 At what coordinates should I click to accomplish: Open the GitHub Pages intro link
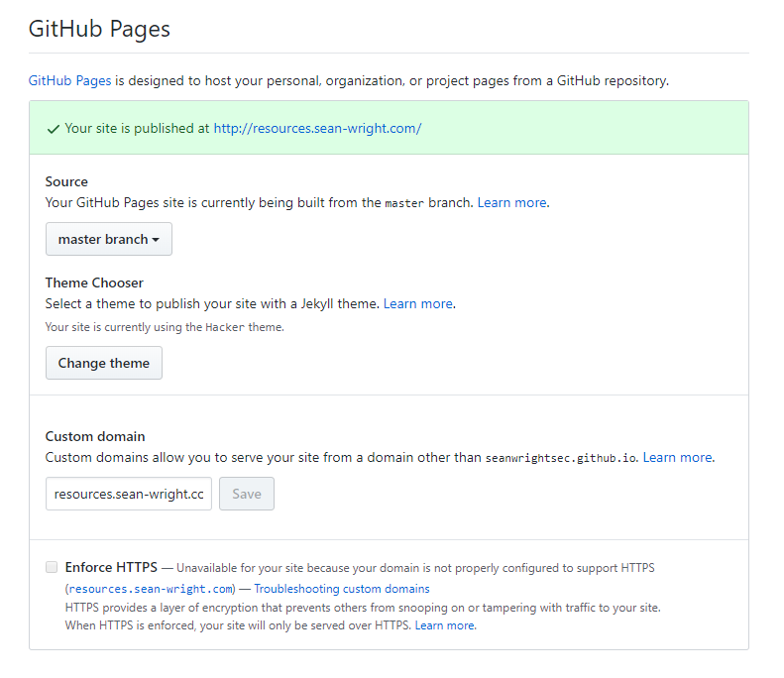pos(69,80)
